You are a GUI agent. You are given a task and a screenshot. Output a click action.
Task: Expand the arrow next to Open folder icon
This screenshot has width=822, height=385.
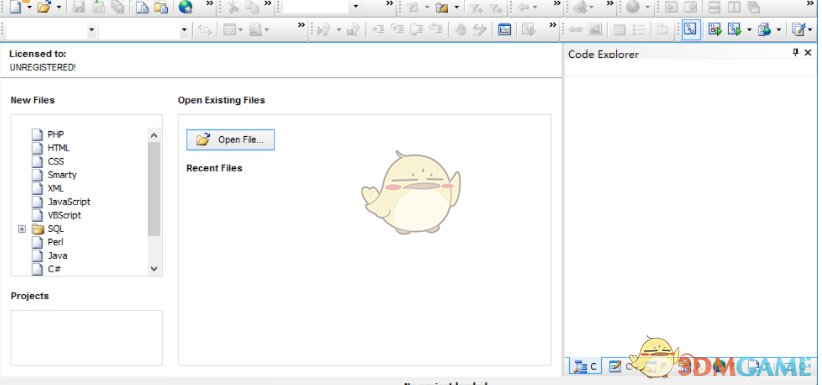pos(59,7)
